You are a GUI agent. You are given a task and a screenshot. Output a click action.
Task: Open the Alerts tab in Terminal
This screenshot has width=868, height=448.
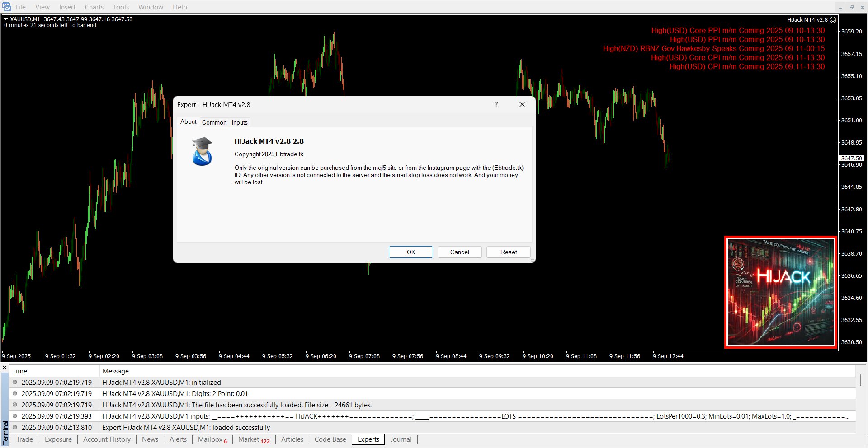tap(178, 439)
